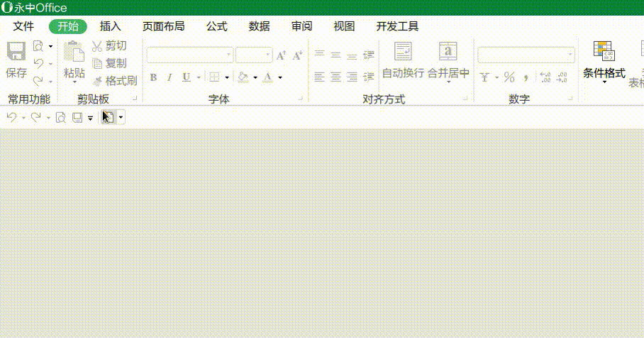
Task: Expand the font color dropdown arrow
Action: tap(280, 77)
